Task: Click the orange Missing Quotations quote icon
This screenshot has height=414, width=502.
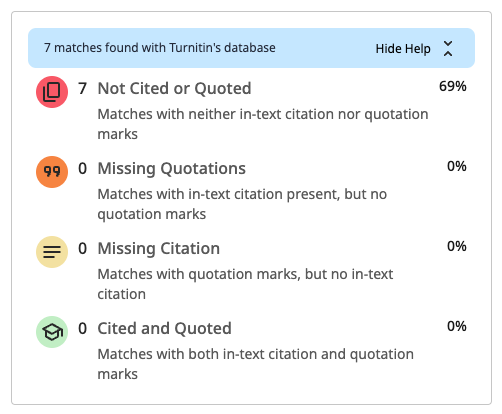Action: coord(52,172)
